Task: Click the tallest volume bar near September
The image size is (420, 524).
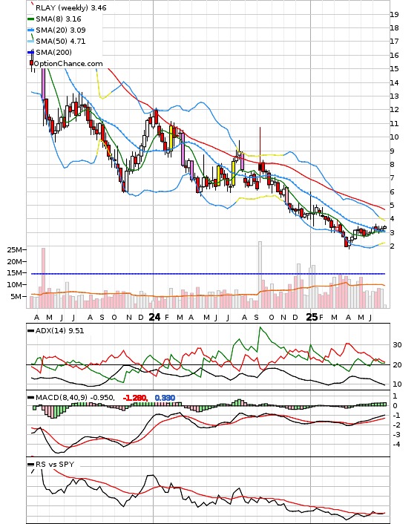Action: [260, 275]
